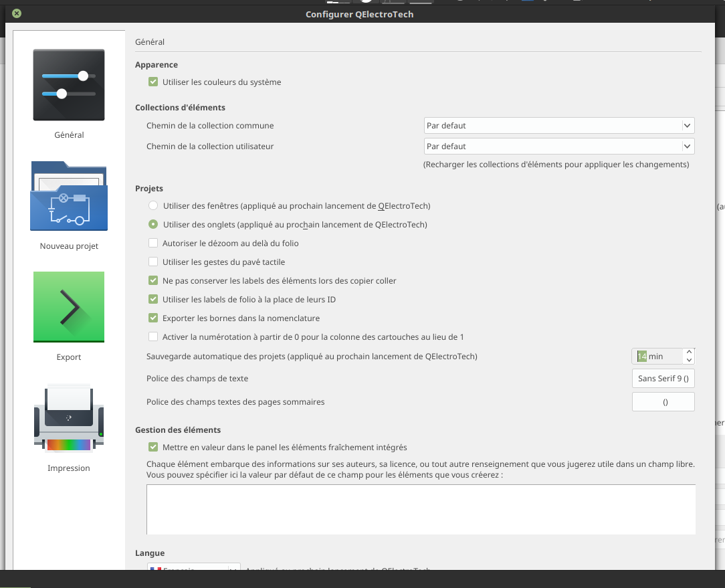This screenshot has height=588, width=725.
Task: Select Utiliser des onglets radio button
Action: click(154, 225)
